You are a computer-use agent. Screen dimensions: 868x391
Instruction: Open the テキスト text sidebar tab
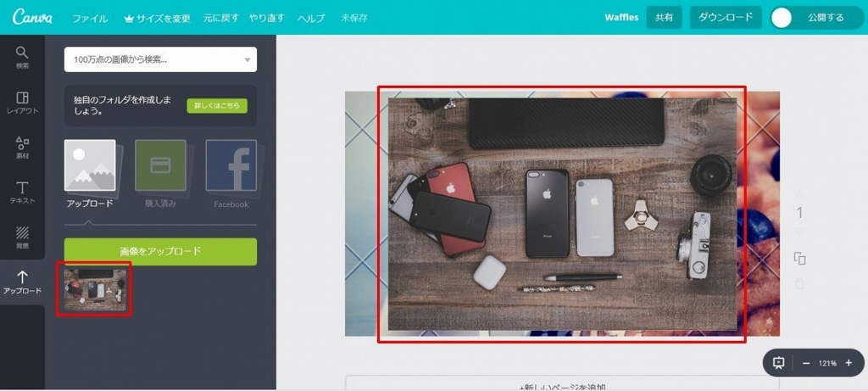pyautogui.click(x=22, y=193)
